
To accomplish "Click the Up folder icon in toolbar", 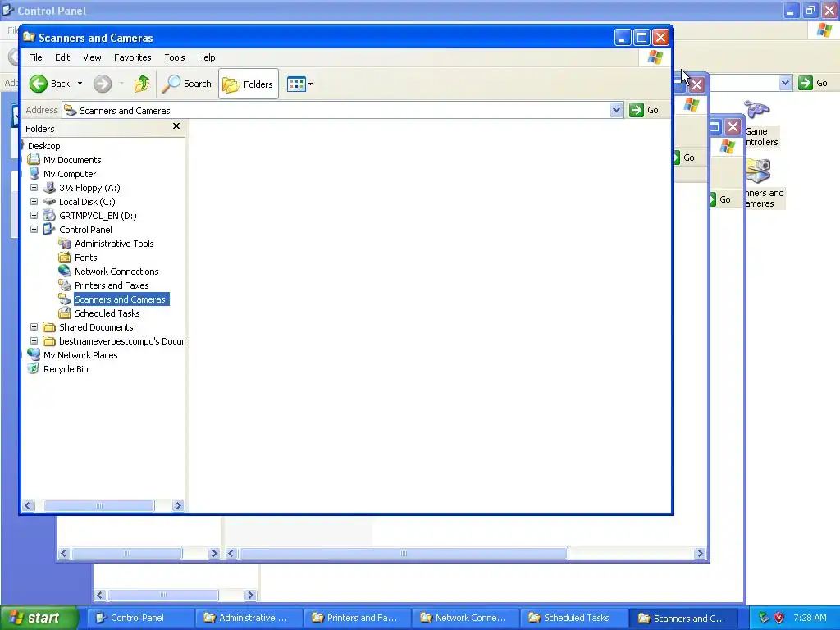I will (x=141, y=84).
